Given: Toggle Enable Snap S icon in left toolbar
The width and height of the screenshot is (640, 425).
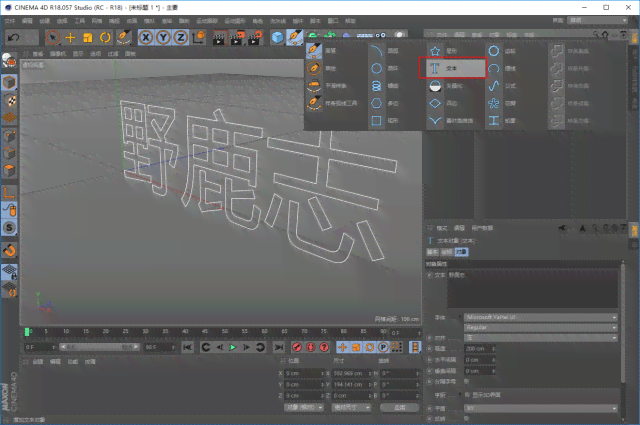Looking at the screenshot, I should coord(9,228).
